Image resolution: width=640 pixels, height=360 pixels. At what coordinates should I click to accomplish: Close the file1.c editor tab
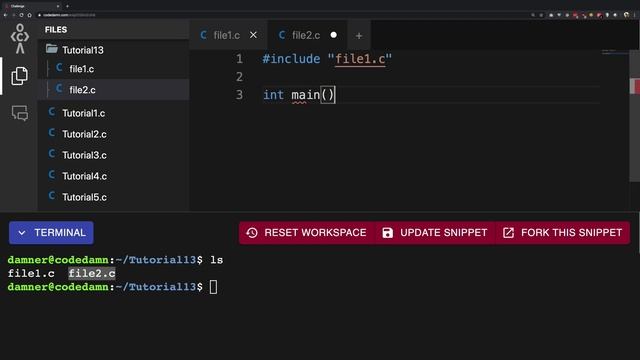point(253,35)
